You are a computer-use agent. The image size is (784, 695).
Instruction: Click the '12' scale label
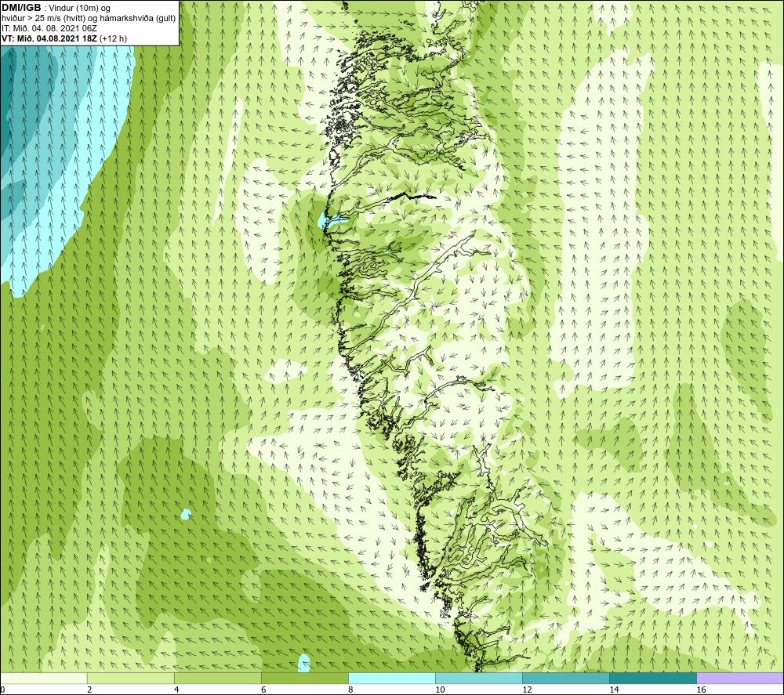[x=527, y=690]
